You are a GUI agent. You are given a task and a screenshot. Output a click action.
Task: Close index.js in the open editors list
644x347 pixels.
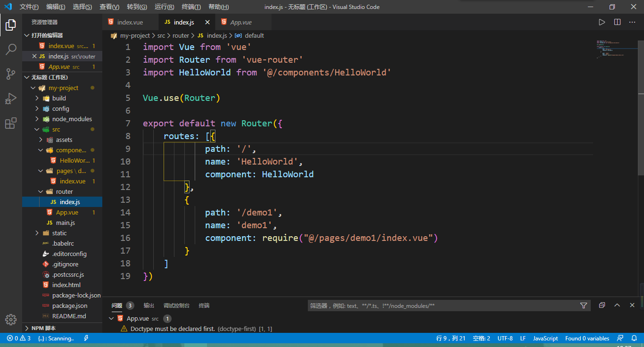coord(34,56)
